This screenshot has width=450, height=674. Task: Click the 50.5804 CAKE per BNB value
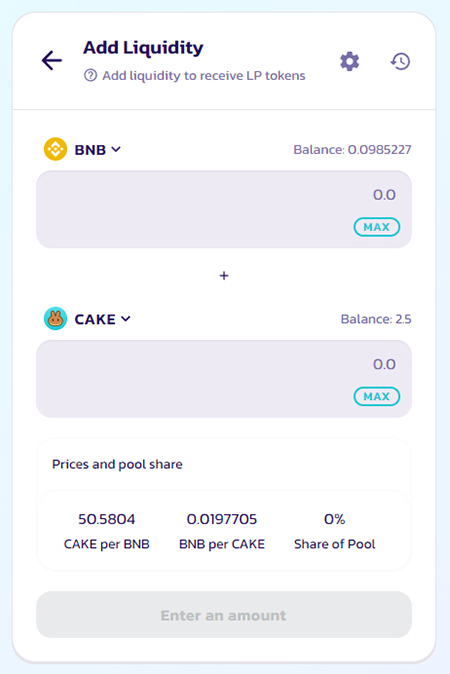point(107,519)
